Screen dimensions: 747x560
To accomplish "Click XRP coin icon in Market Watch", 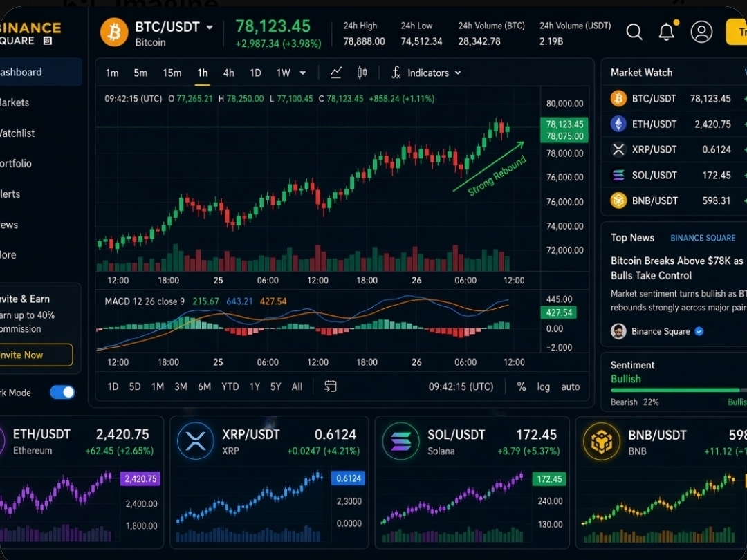I will pos(618,149).
